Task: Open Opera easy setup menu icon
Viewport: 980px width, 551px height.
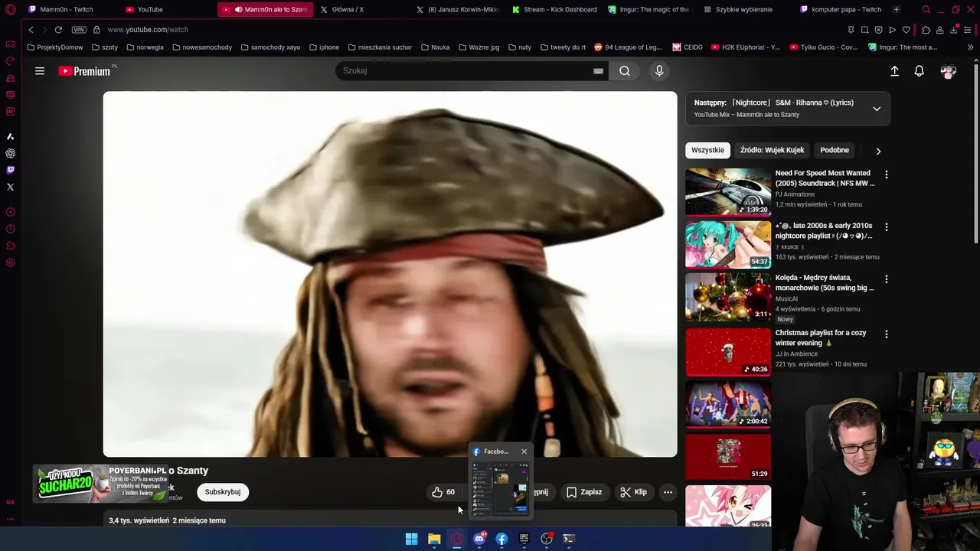Action: (968, 30)
